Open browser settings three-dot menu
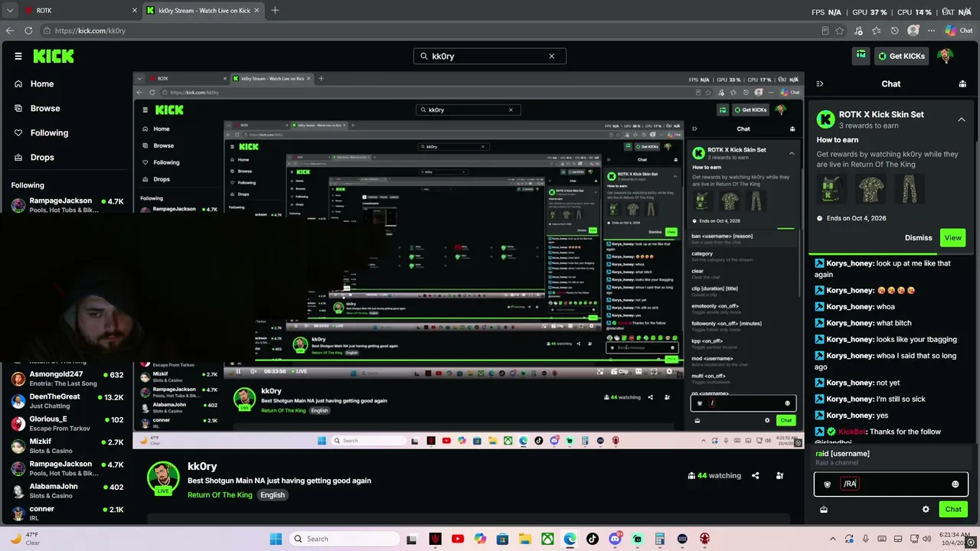 point(931,31)
